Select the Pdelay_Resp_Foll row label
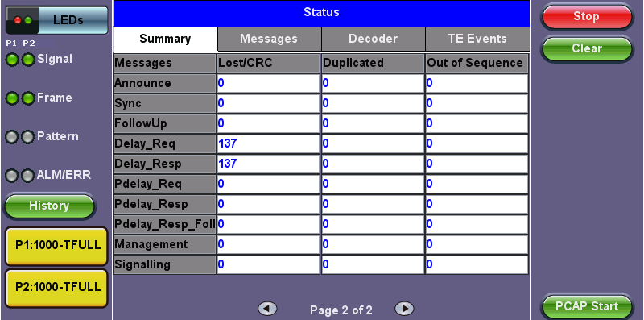This screenshot has width=644, height=320. tap(165, 225)
